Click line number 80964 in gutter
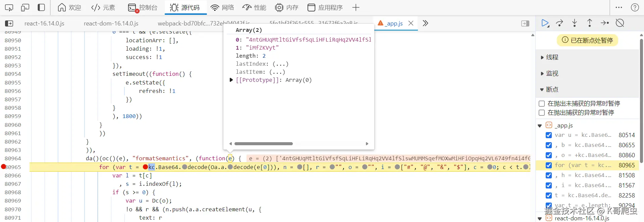644x222 pixels. [x=13, y=158]
